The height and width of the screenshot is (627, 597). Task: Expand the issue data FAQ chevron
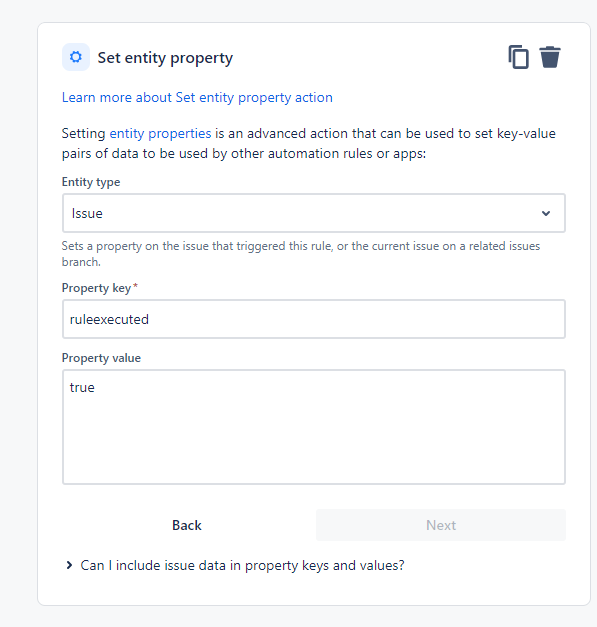[x=69, y=565]
